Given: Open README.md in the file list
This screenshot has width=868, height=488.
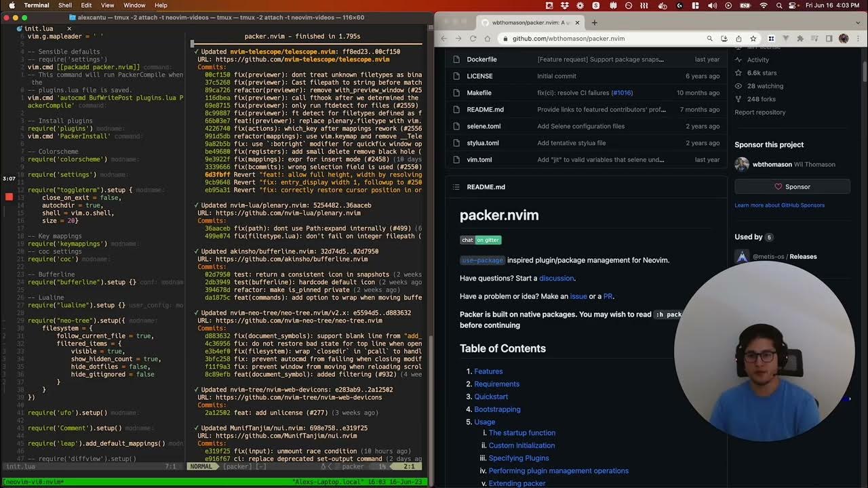Looking at the screenshot, I should [x=485, y=109].
